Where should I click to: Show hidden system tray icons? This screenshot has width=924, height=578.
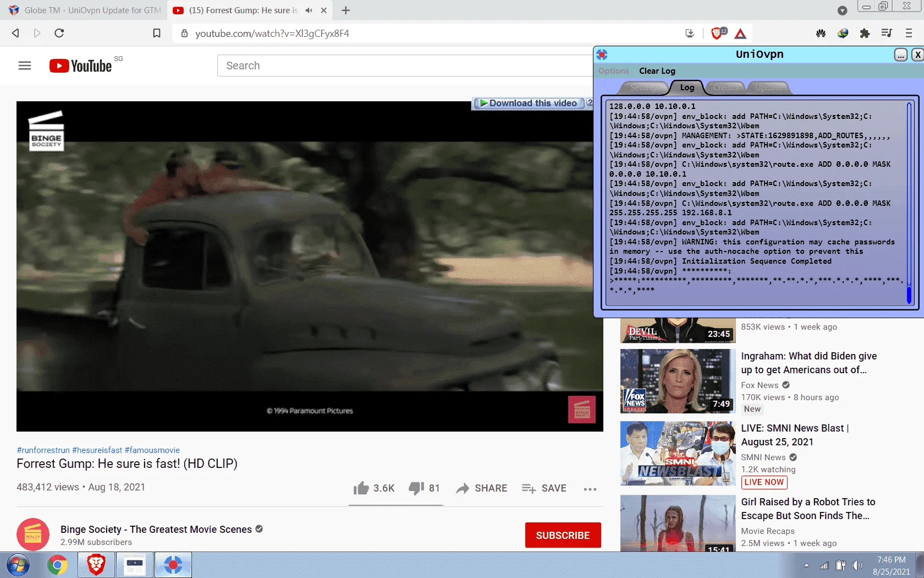click(x=806, y=565)
